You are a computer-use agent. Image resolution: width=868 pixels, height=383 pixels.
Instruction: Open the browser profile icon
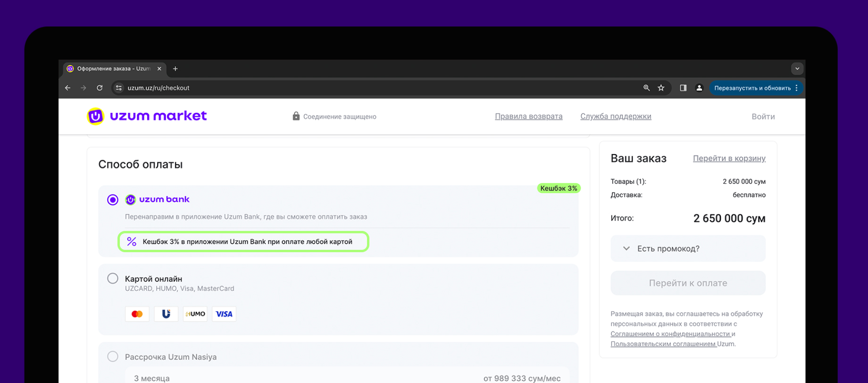click(x=699, y=88)
